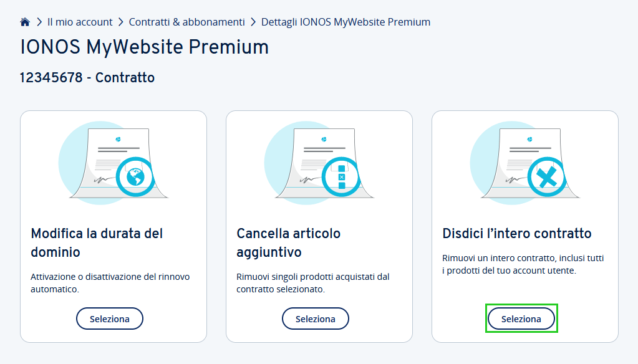Screen dimensions: 638x364
Task: Click the Rimuovi un intero contratto description
Action: [x=523, y=264]
